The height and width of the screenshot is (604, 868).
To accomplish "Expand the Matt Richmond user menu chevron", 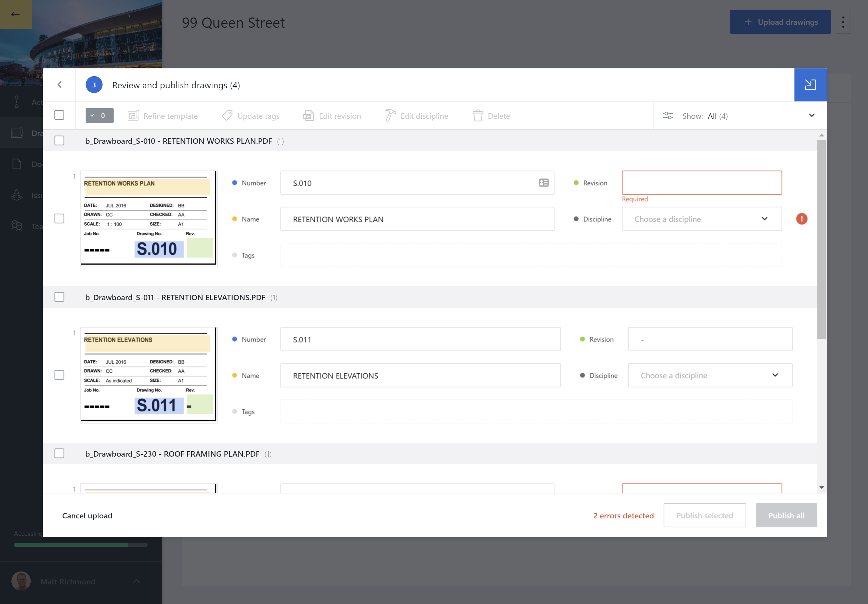I will (136, 581).
